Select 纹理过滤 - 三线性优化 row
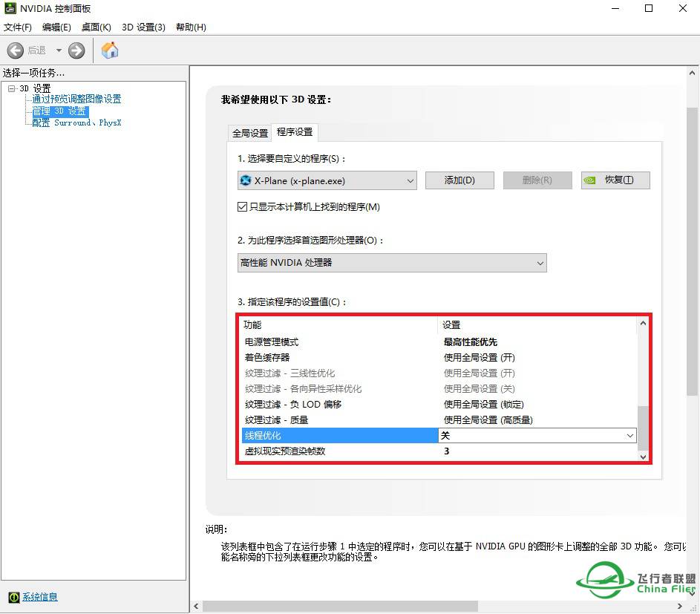Viewport: 700px width, 614px height. (x=439, y=373)
